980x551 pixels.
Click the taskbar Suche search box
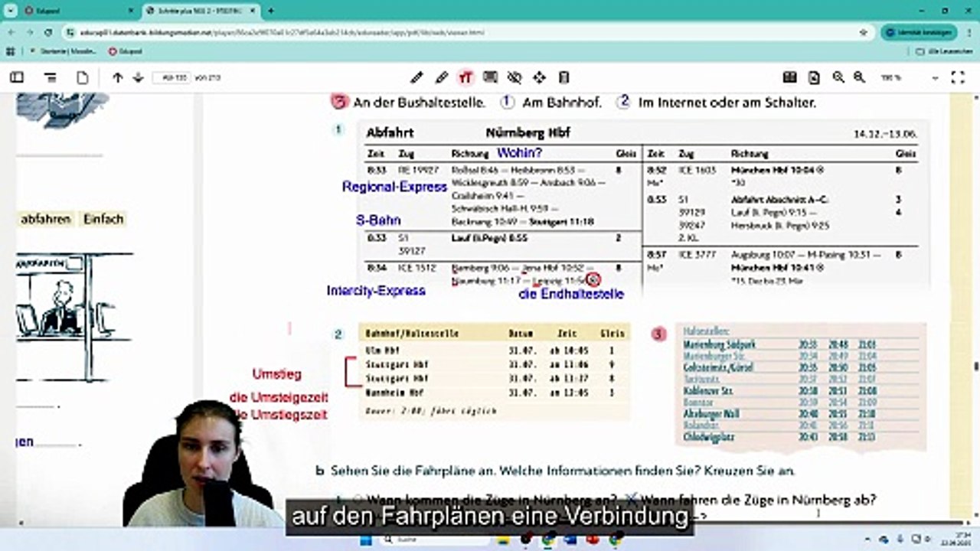[434, 540]
